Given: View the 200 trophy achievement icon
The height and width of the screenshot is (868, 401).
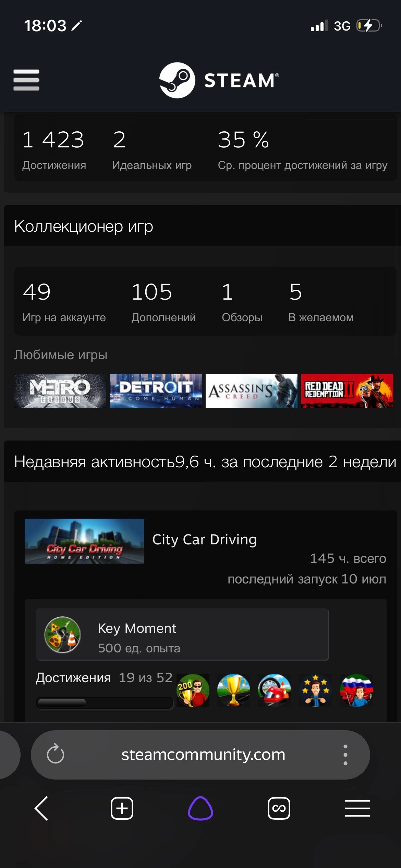Looking at the screenshot, I should (193, 690).
